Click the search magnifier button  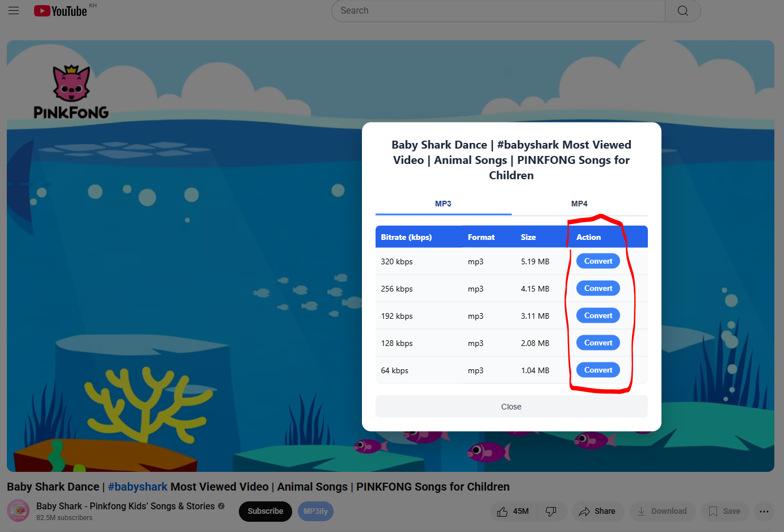pos(683,11)
